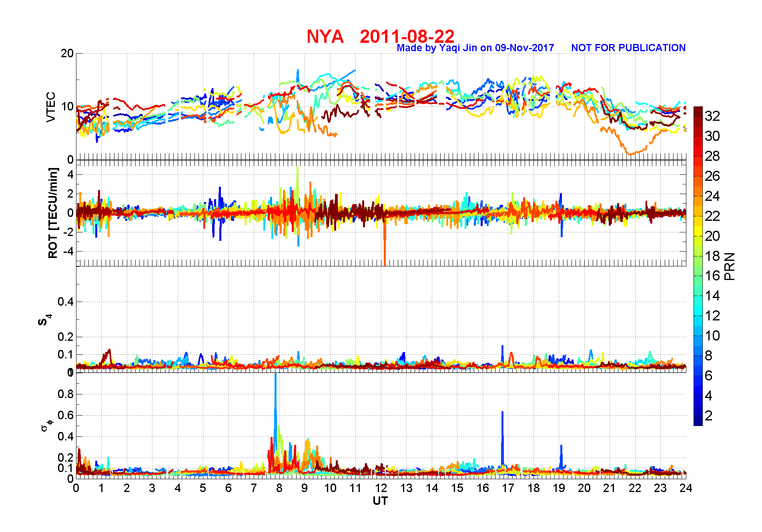Screen dimensions: 762x532
Task: Click the sigma phi y-axis label
Action: click(46, 425)
